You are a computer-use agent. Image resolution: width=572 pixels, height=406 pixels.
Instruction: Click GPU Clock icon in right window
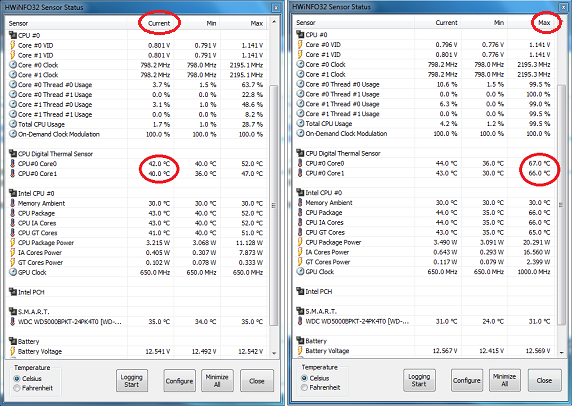[300, 271]
